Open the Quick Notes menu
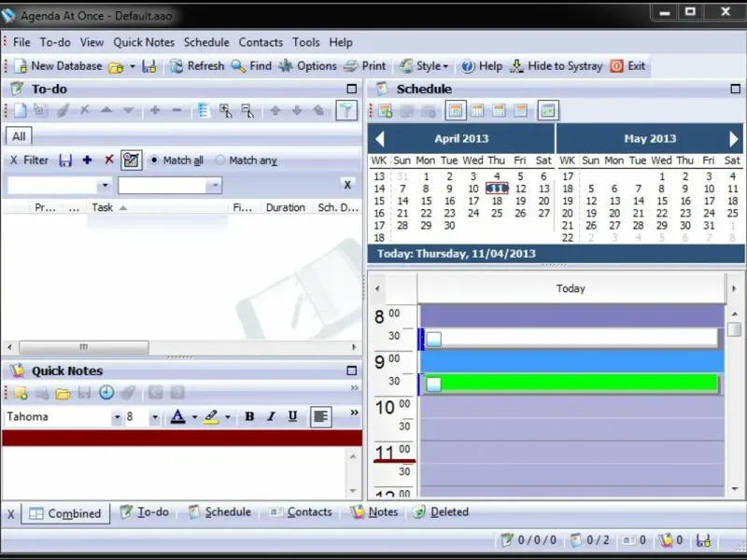 (x=144, y=42)
